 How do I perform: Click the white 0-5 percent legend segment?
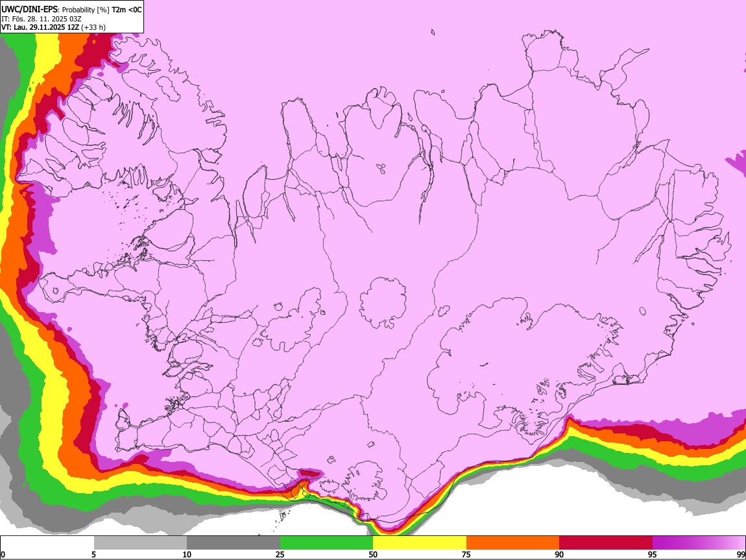tap(47, 543)
